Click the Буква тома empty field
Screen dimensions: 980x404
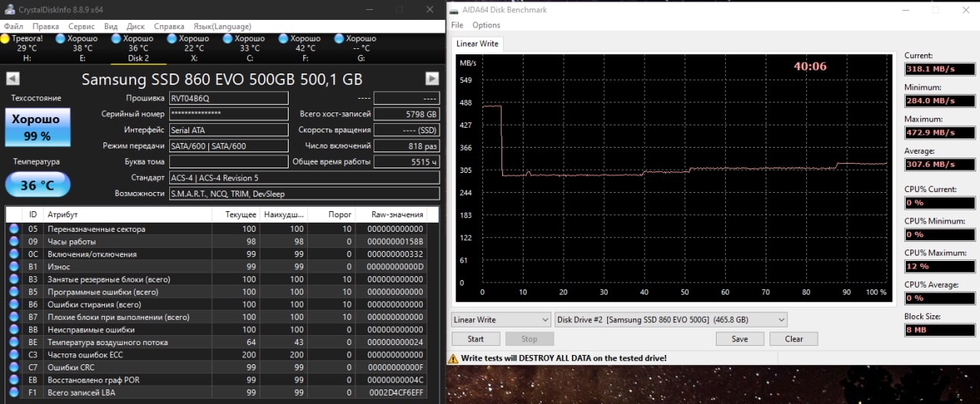[x=229, y=161]
